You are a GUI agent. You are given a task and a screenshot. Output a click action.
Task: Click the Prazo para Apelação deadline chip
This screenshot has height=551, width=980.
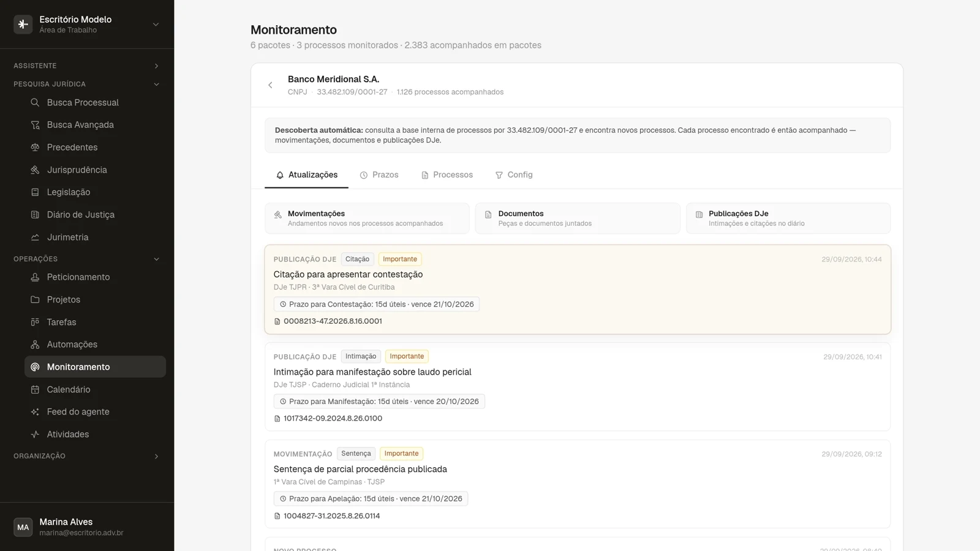pyautogui.click(x=371, y=499)
